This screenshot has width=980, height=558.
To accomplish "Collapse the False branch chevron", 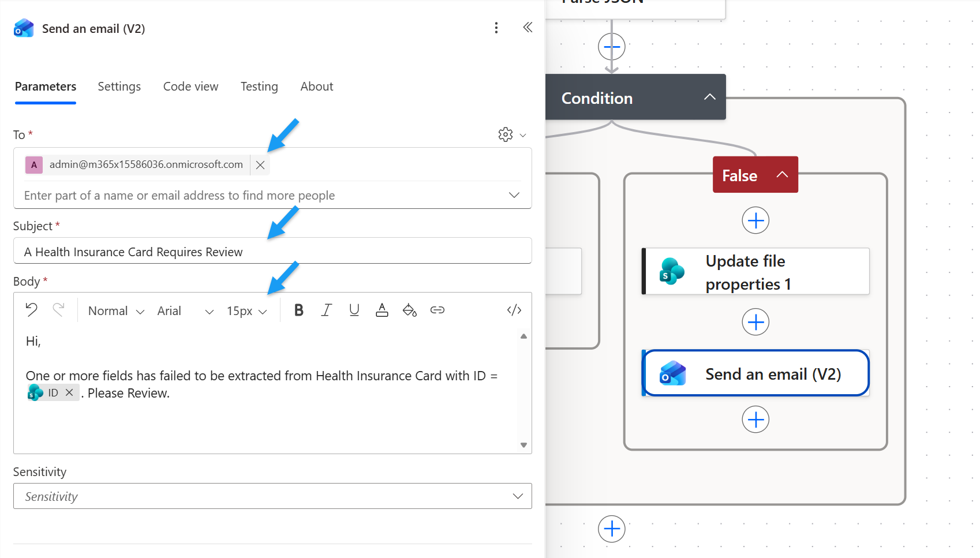I will pos(782,174).
